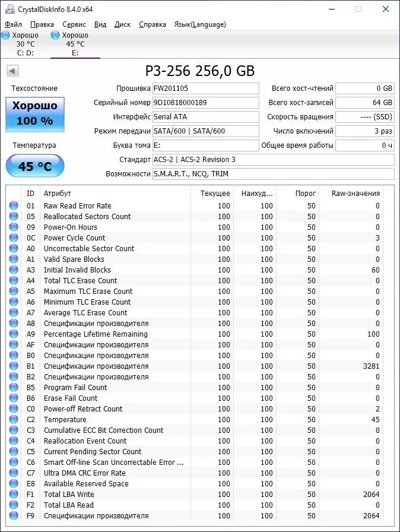This screenshot has height=532, width=400.
Task: Click the previous disk arrow button
Action: (x=12, y=71)
